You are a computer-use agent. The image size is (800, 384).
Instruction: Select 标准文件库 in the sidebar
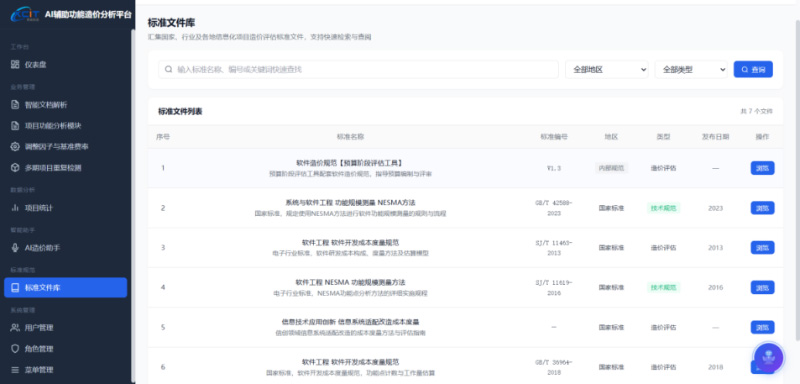pyautogui.click(x=65, y=288)
